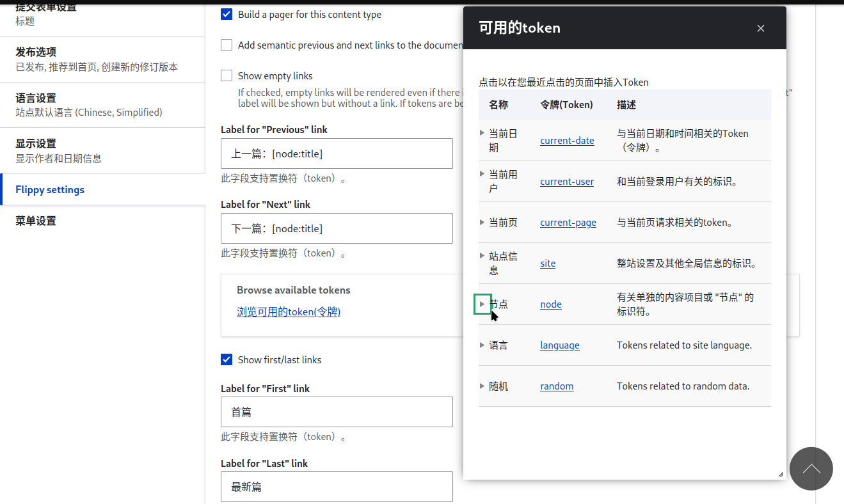Enable Show empty links checkbox

click(x=227, y=75)
